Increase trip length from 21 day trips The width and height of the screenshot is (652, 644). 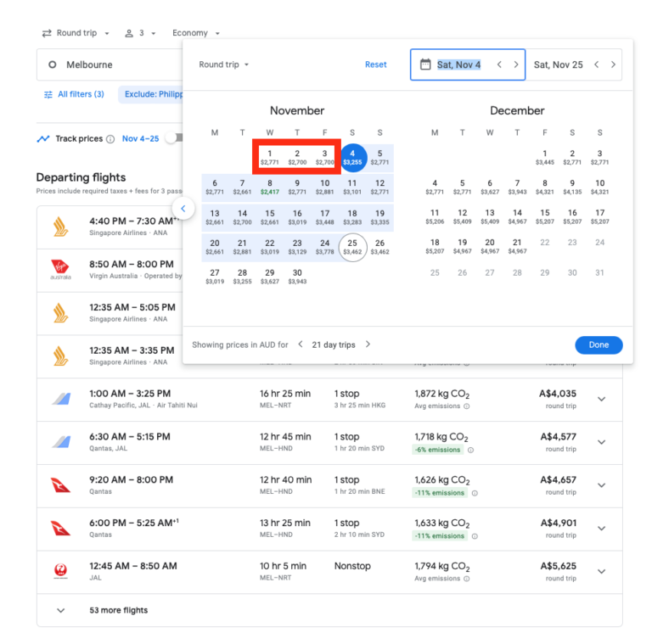[x=368, y=344]
